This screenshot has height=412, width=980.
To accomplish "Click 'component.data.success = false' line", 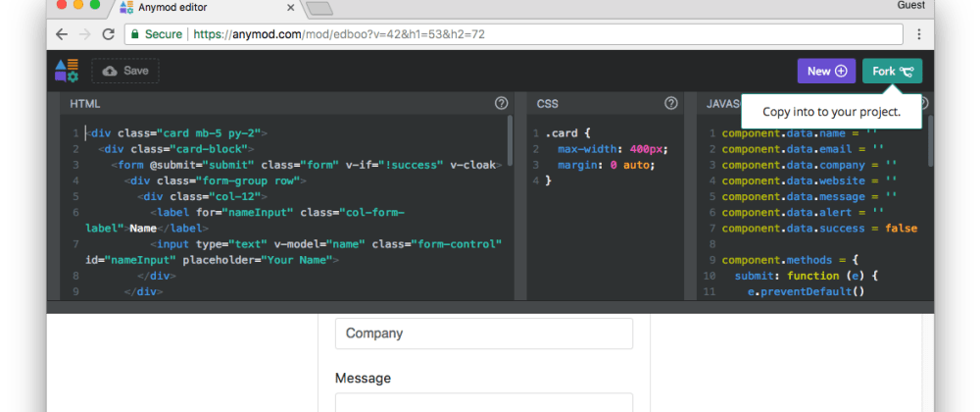I will [x=818, y=229].
